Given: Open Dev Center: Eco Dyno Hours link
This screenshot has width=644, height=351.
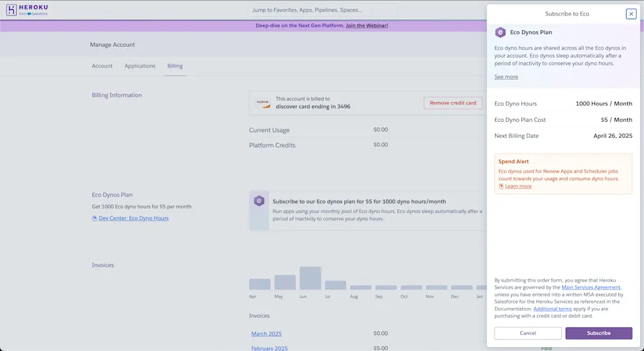Looking at the screenshot, I should (134, 218).
